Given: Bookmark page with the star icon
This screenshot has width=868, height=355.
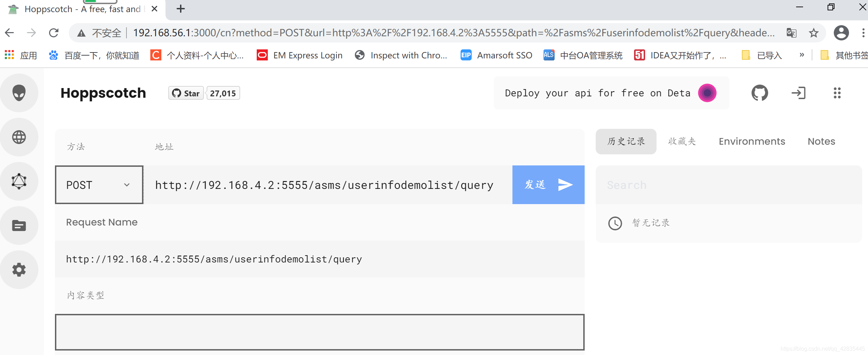Looking at the screenshot, I should (x=813, y=33).
